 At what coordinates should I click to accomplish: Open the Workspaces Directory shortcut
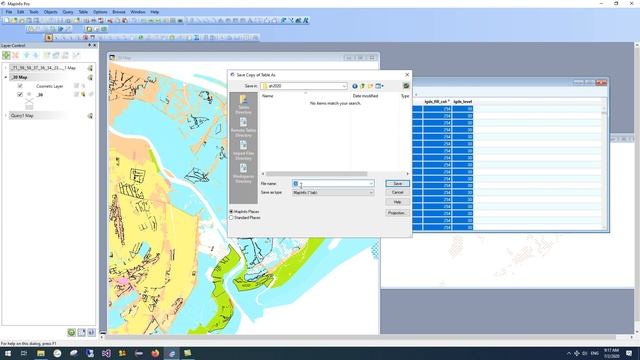pos(243,173)
